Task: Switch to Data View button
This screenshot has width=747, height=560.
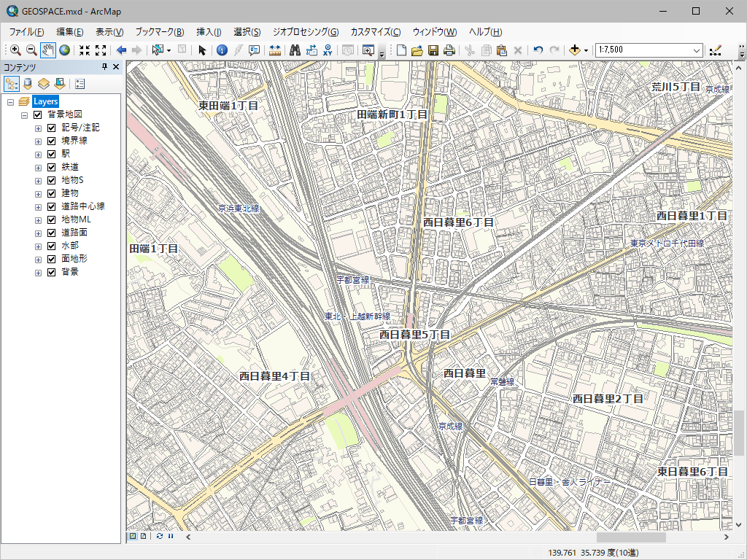Action: [x=133, y=536]
